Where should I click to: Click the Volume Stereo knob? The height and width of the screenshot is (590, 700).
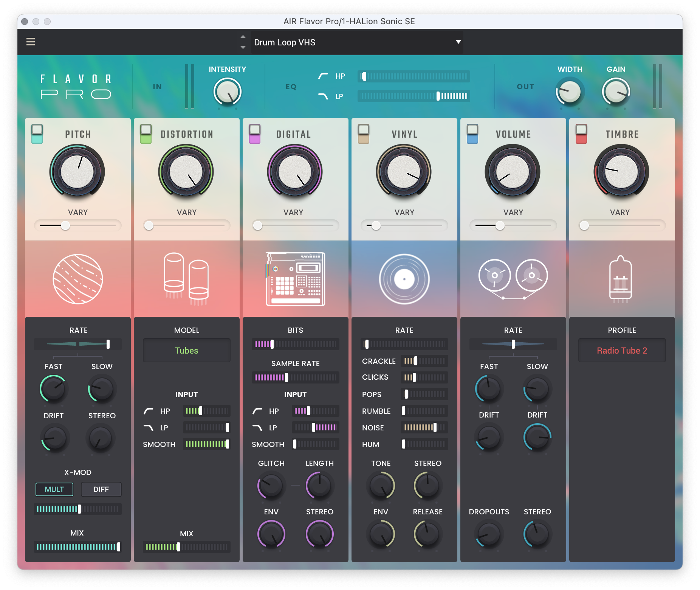point(537,534)
